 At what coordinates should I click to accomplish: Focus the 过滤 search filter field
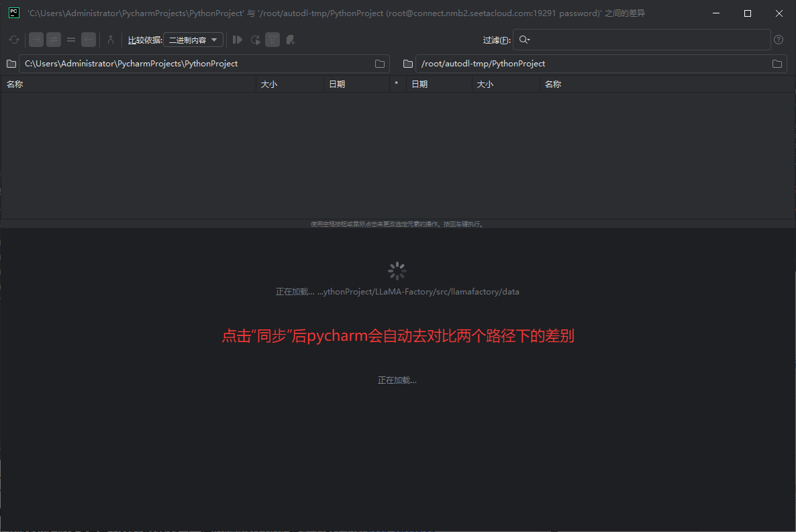tap(642, 40)
